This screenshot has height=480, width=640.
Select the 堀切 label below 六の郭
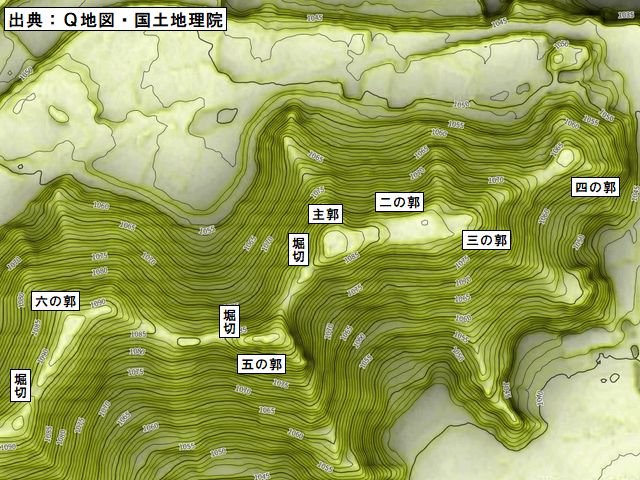20,385
